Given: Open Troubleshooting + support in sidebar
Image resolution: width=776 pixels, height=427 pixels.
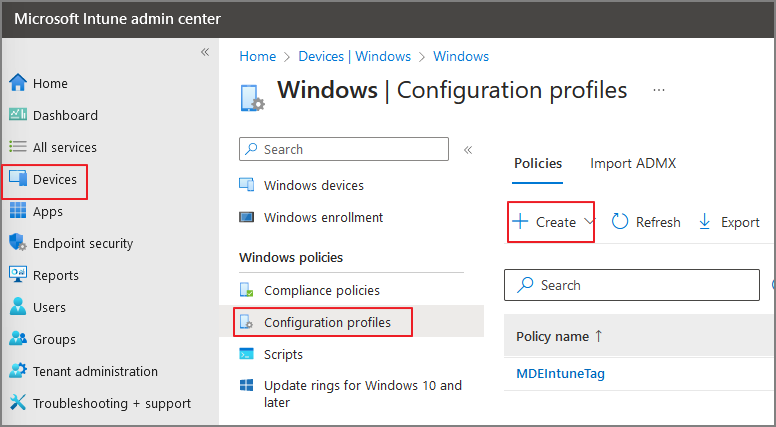Looking at the screenshot, I should point(112,403).
